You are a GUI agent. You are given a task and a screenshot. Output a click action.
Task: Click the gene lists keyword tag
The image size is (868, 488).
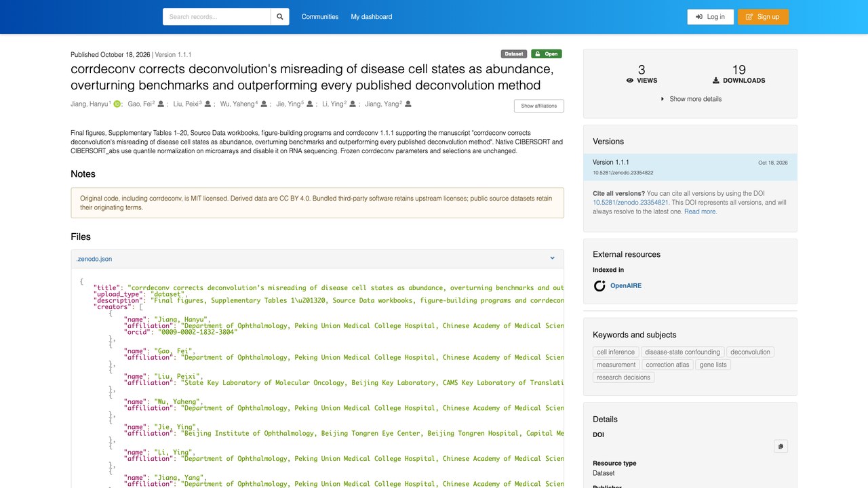click(713, 365)
